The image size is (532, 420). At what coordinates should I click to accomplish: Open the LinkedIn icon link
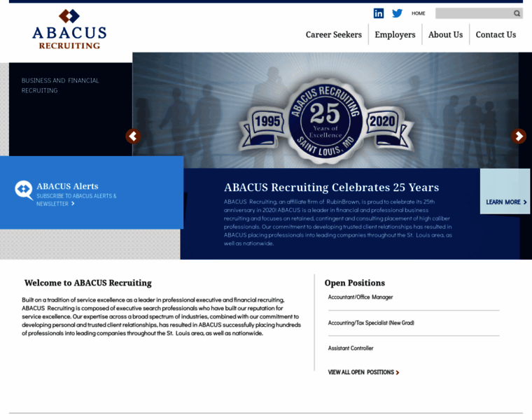(378, 13)
